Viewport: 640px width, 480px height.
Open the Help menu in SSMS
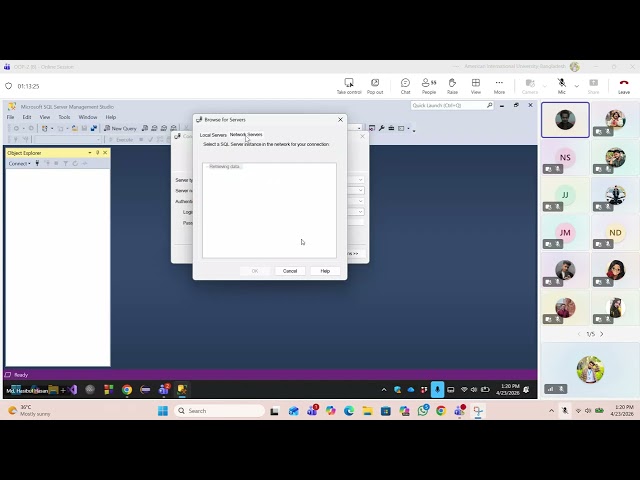click(x=111, y=117)
